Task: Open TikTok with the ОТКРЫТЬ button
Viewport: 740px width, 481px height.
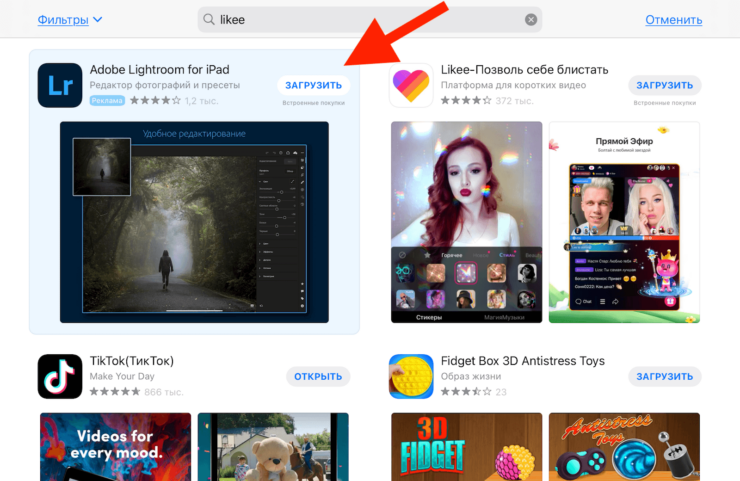Action: click(x=318, y=377)
